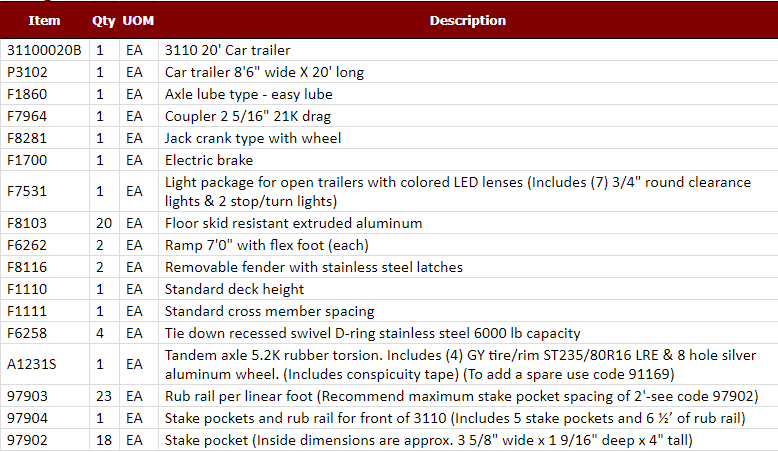The height and width of the screenshot is (452, 778).
Task: Select item code A1231S
Action: pos(30,365)
